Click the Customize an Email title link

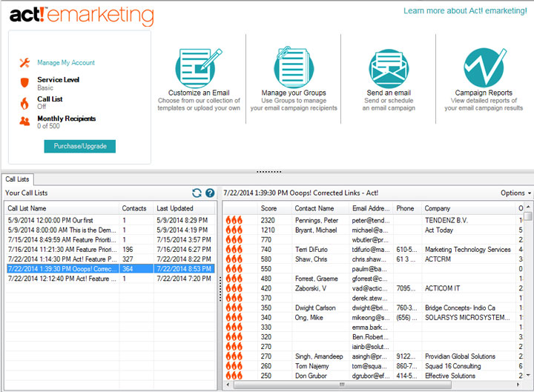[199, 93]
